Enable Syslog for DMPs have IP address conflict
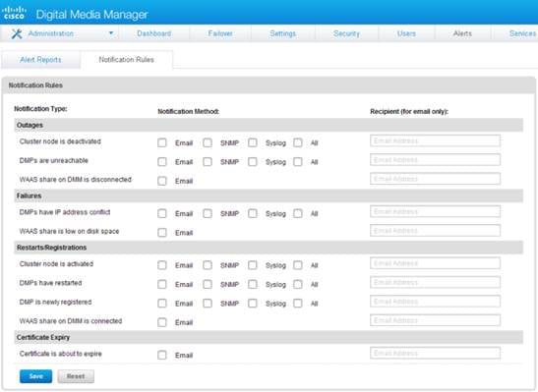This screenshot has height=392, width=538. [x=253, y=213]
